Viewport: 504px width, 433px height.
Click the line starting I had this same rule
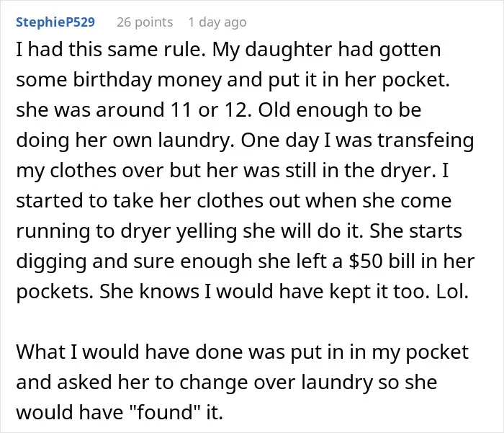tap(228, 50)
